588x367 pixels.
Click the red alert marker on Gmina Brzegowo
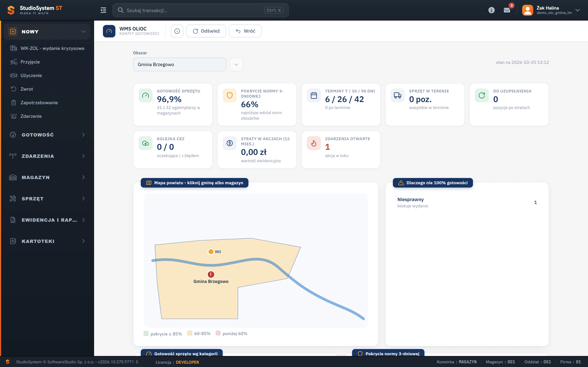(211, 274)
